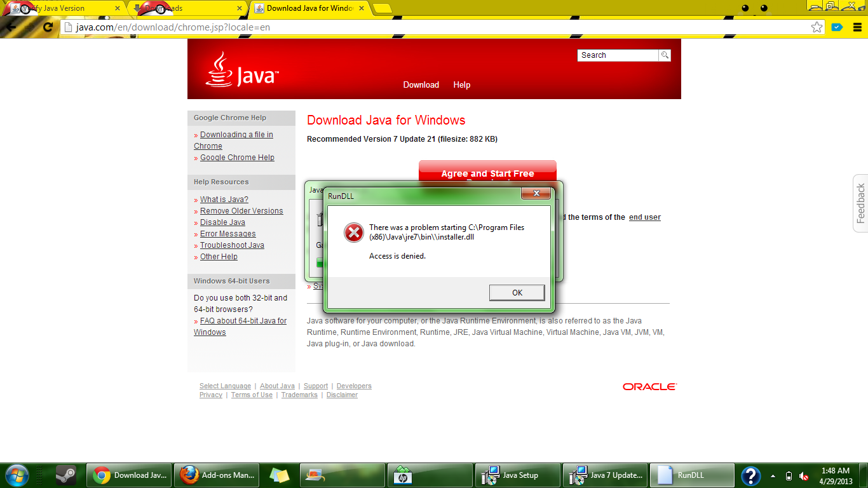Click Select Language in footer
The width and height of the screenshot is (868, 488).
tap(225, 386)
